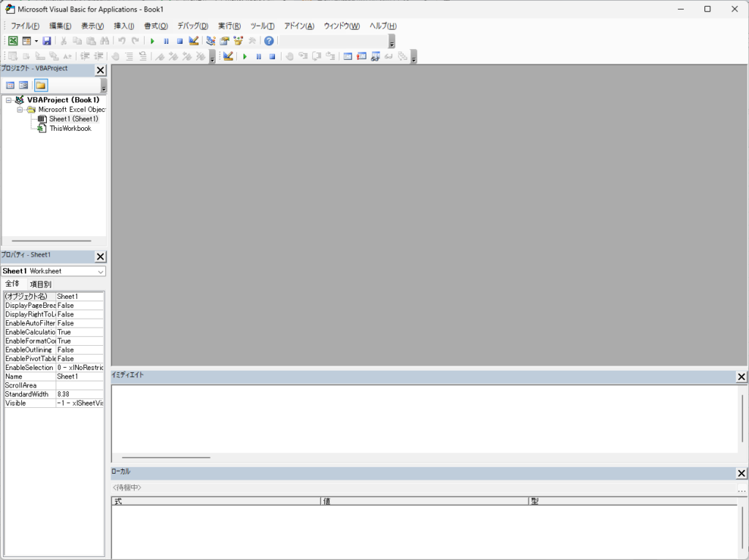Screen dimensions: 749x560
Task: Open the Sheet1 Worksheet object dropdown
Action: pyautogui.click(x=101, y=271)
